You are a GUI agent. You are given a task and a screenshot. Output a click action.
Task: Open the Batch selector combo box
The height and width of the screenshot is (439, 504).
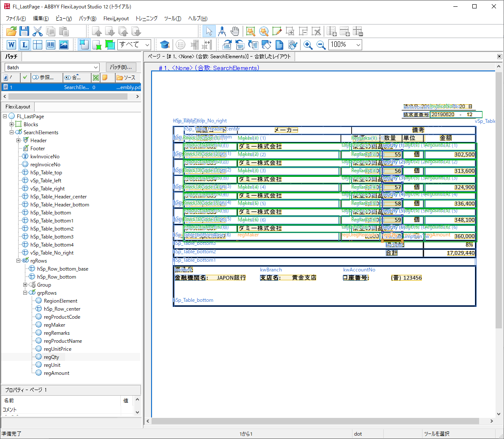pyautogui.click(x=51, y=67)
